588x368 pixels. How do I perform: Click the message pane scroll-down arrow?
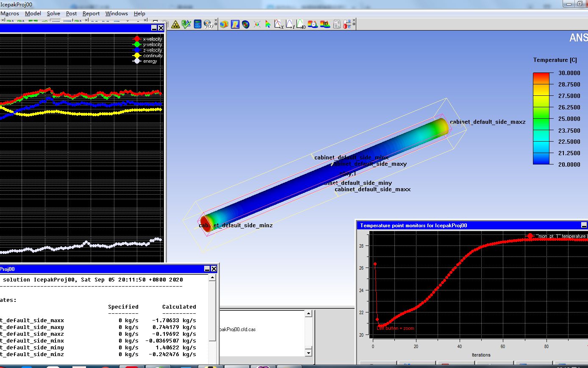308,353
